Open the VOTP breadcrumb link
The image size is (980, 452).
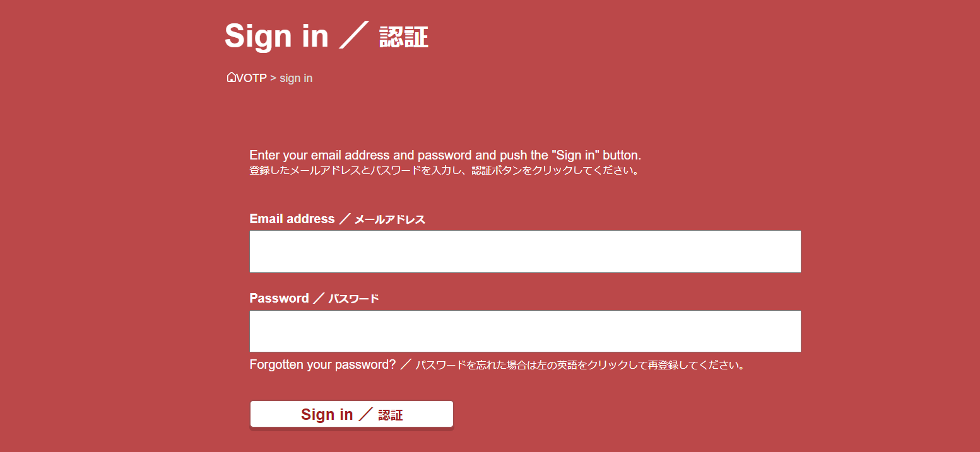pos(251,78)
